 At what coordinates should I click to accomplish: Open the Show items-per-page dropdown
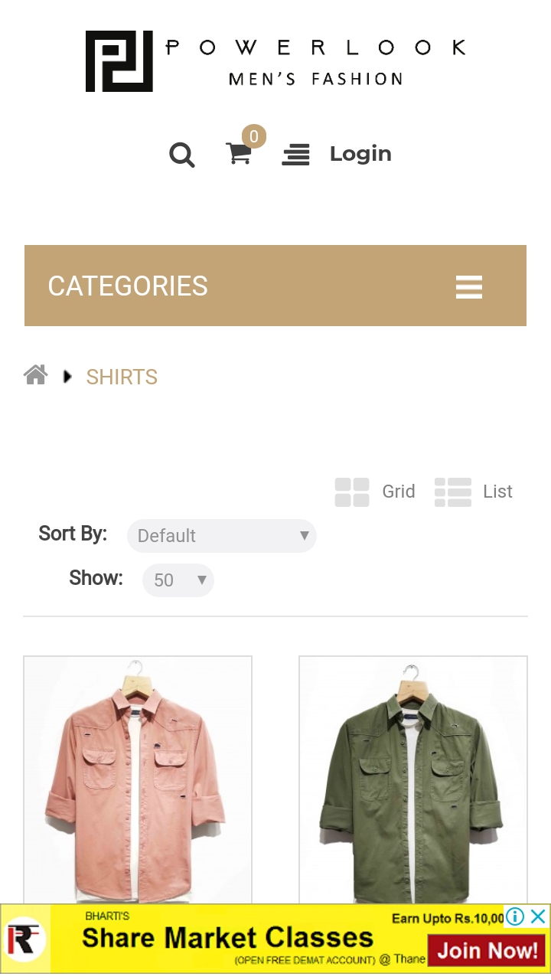point(178,580)
